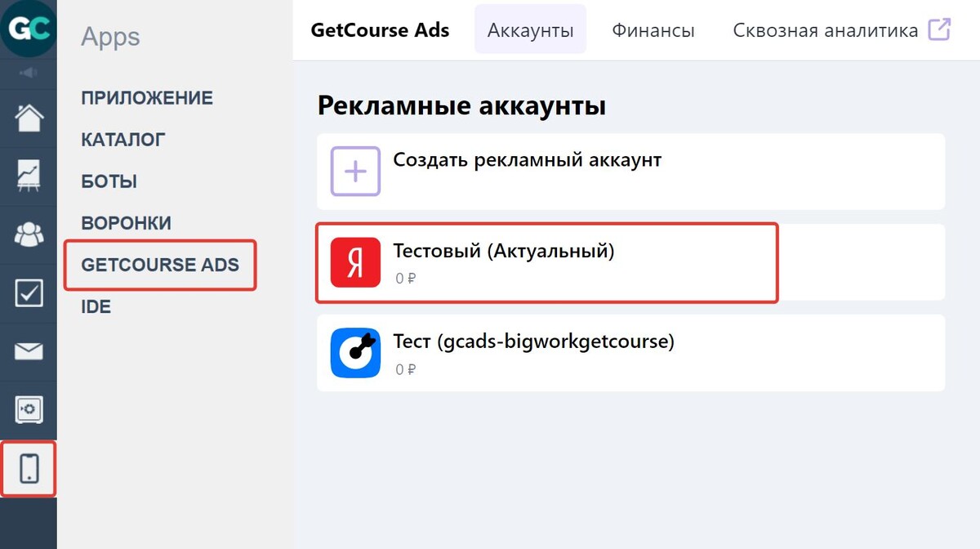Viewport: 980px width, 549px height.
Task: Open the checkmark tasks sidebar icon
Action: click(29, 293)
